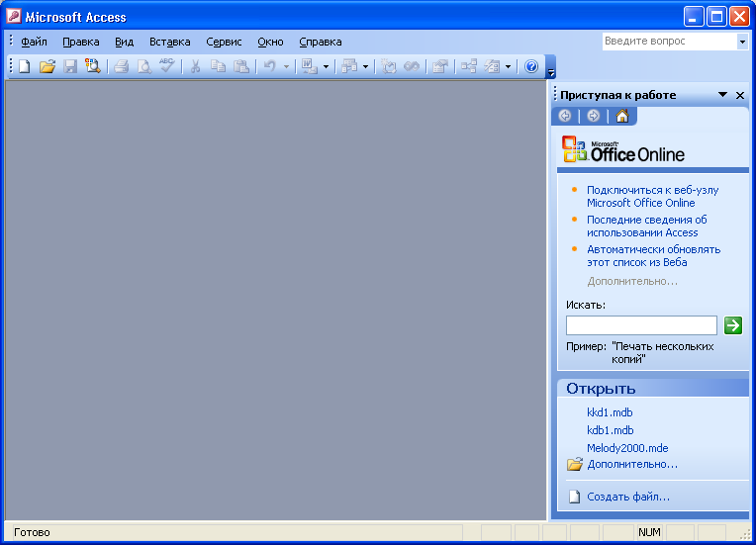756x545 pixels.
Task: Click the Cut scissors icon
Action: (x=195, y=66)
